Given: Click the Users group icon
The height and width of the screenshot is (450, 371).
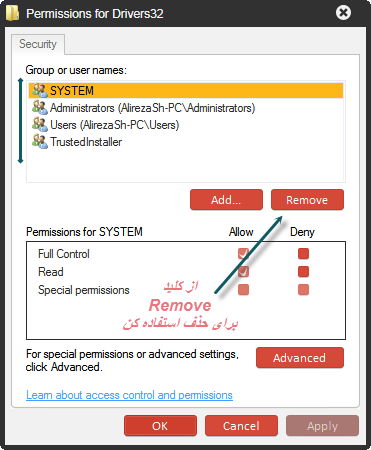Looking at the screenshot, I should coord(40,125).
